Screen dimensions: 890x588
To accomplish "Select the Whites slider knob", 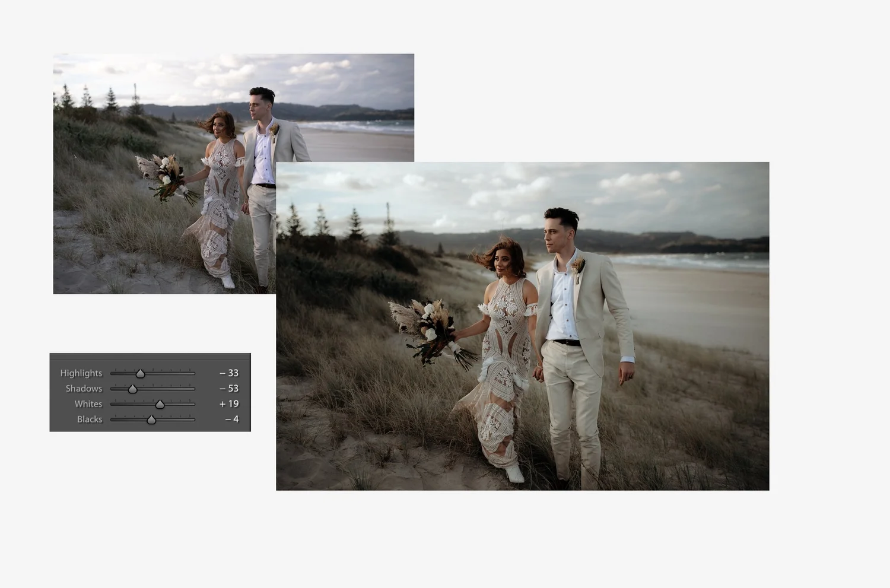I will [161, 404].
